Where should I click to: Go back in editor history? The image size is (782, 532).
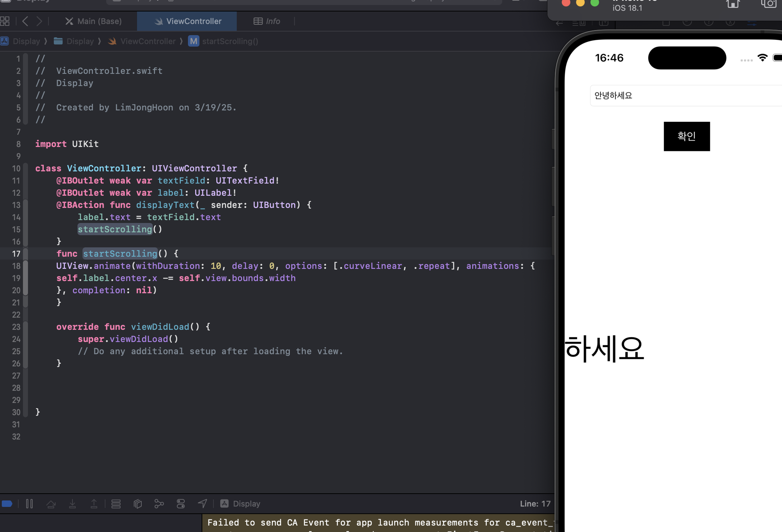(25, 21)
